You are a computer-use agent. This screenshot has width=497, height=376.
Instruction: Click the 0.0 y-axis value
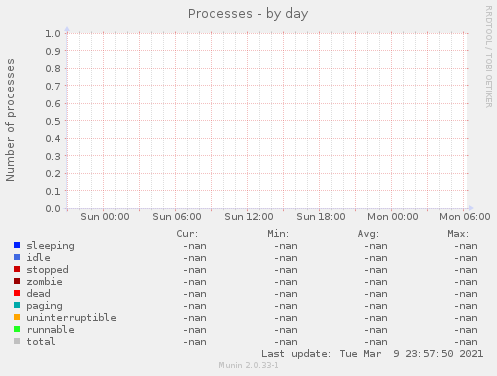point(53,209)
